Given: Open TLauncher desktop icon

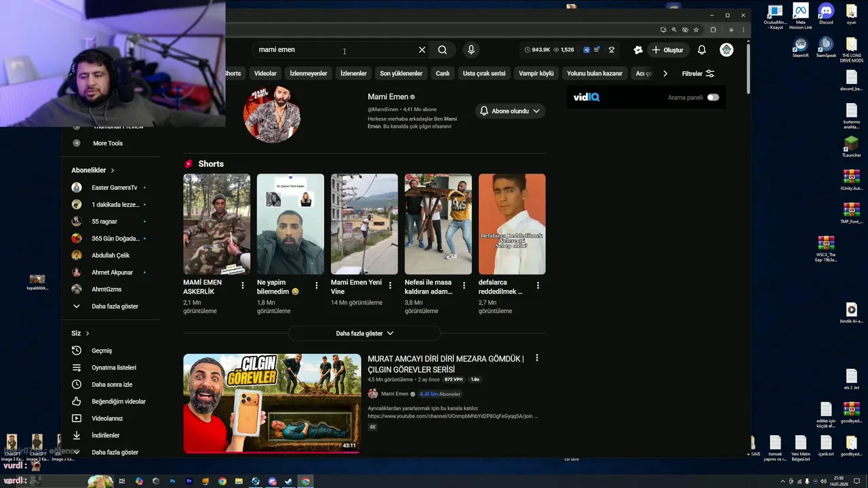Looking at the screenshot, I should pyautogui.click(x=851, y=147).
